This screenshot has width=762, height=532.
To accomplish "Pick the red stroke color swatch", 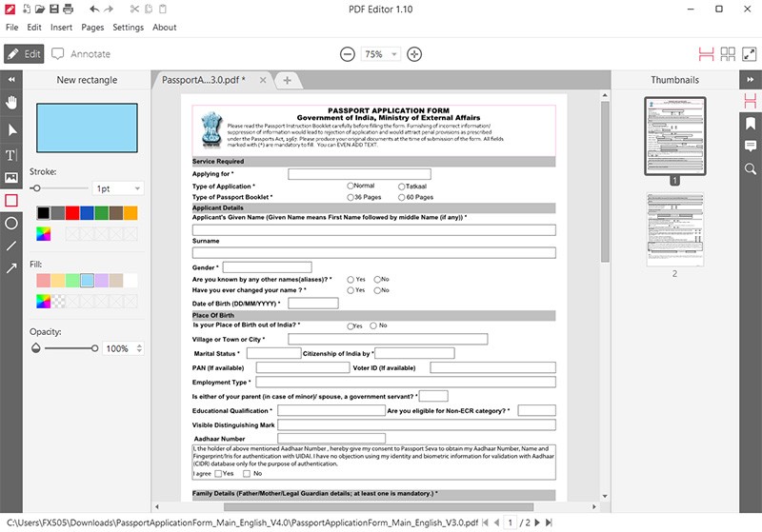I will [72, 212].
